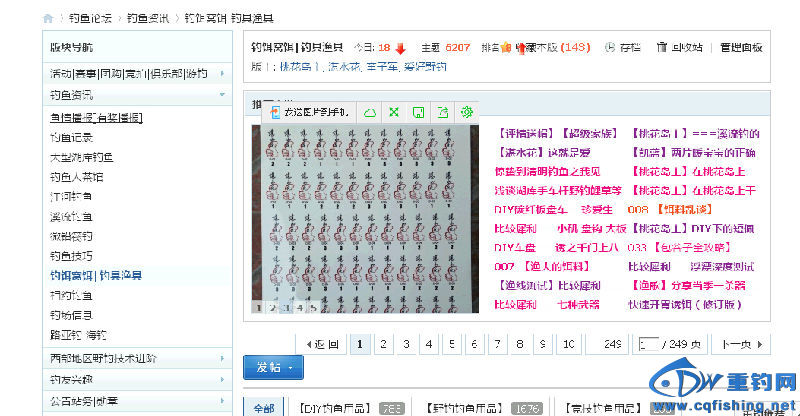Click the green share icon above the image
This screenshot has width=800, height=416.
pyautogui.click(x=442, y=112)
